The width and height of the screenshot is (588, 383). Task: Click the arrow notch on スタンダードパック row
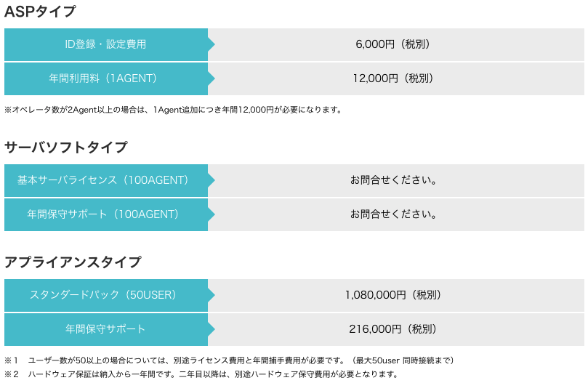212,295
